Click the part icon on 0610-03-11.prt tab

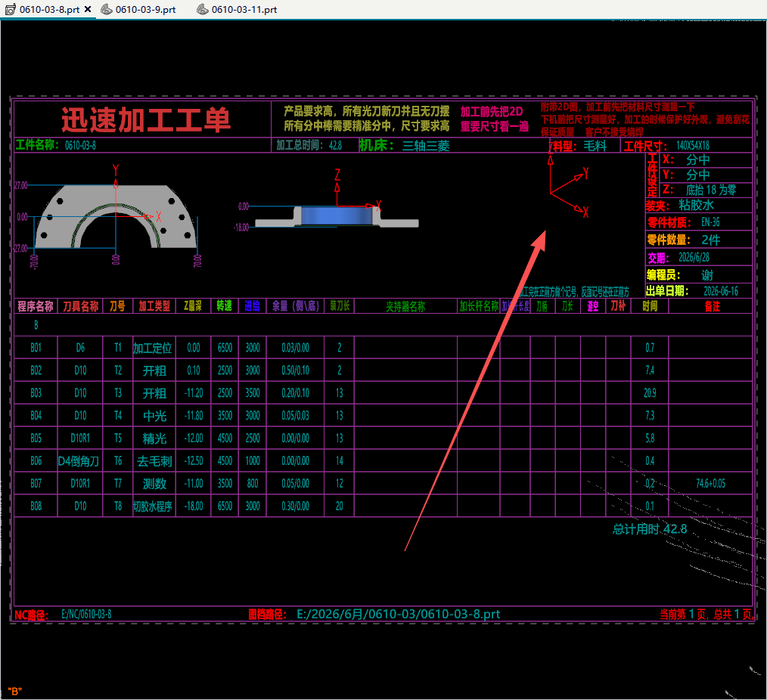pyautogui.click(x=203, y=9)
